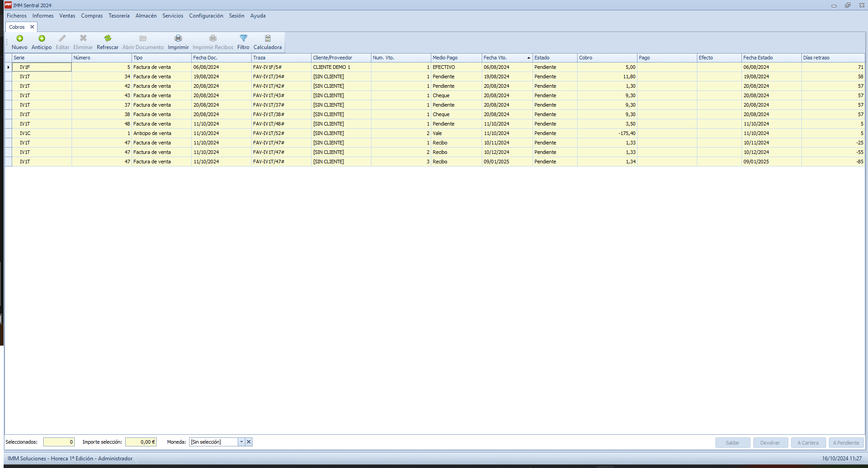
Task: Click Abrir Documento folder icon
Action: click(x=143, y=38)
